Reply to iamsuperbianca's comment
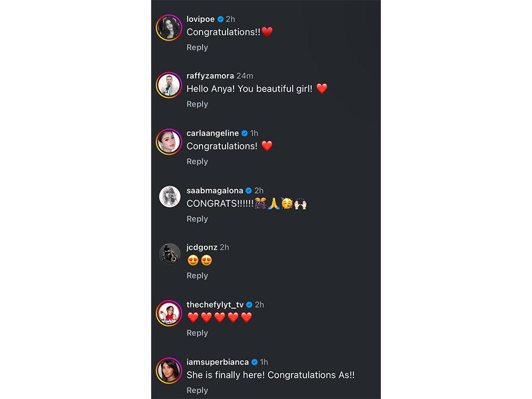This screenshot has height=399, width=532. pos(197,390)
